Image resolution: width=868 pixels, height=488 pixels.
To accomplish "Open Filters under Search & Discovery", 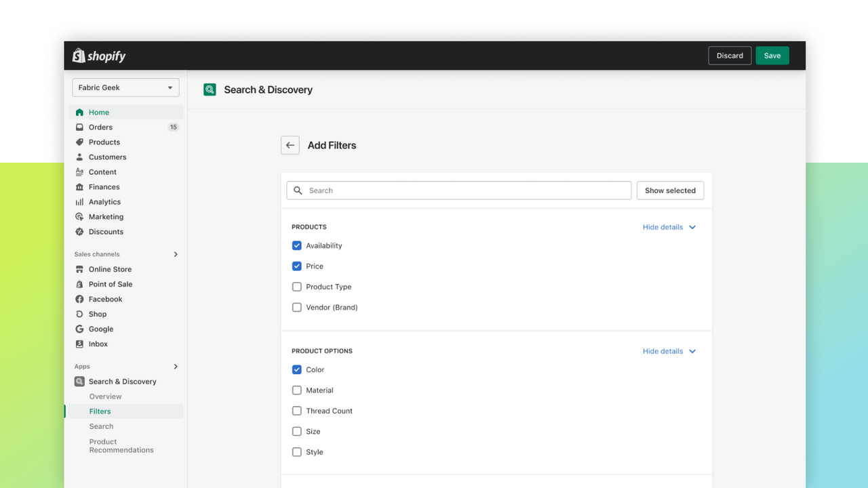I will (100, 411).
